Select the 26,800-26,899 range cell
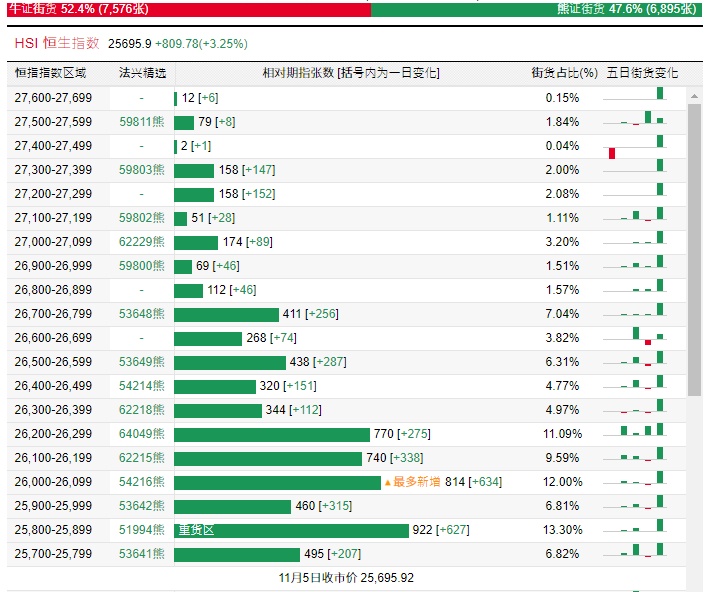The image size is (707, 592). point(53,290)
